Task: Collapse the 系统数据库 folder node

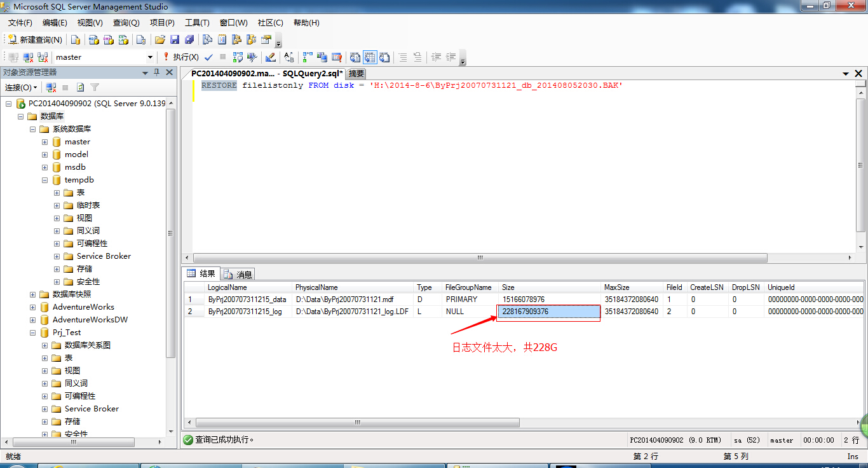Action: tap(33, 129)
